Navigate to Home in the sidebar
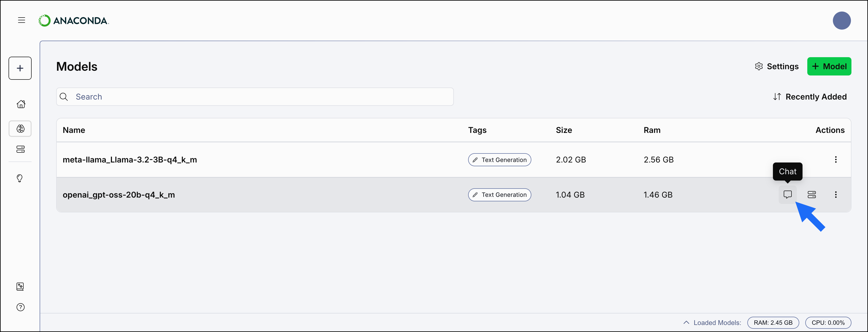Viewport: 868px width, 332px height. tap(21, 104)
